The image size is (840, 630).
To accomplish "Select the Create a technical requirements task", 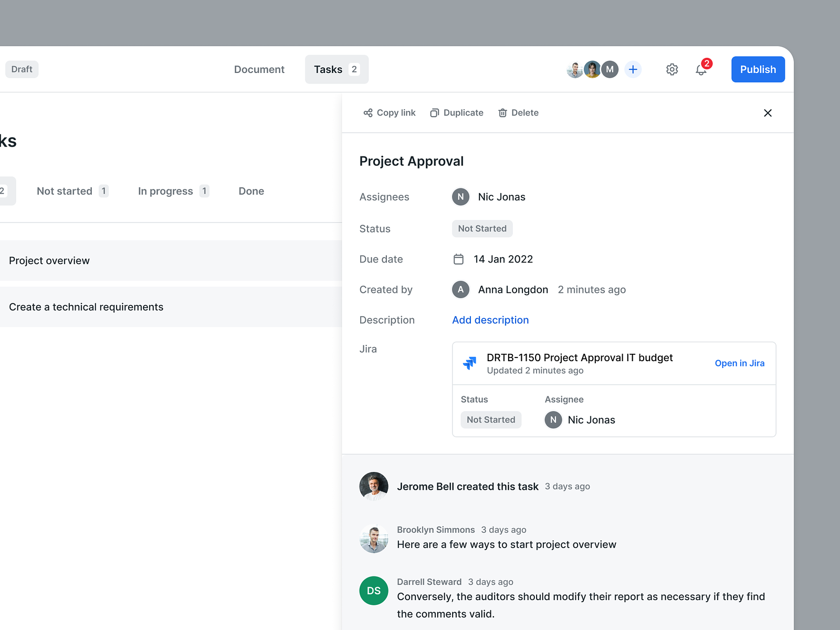I will coord(86,307).
